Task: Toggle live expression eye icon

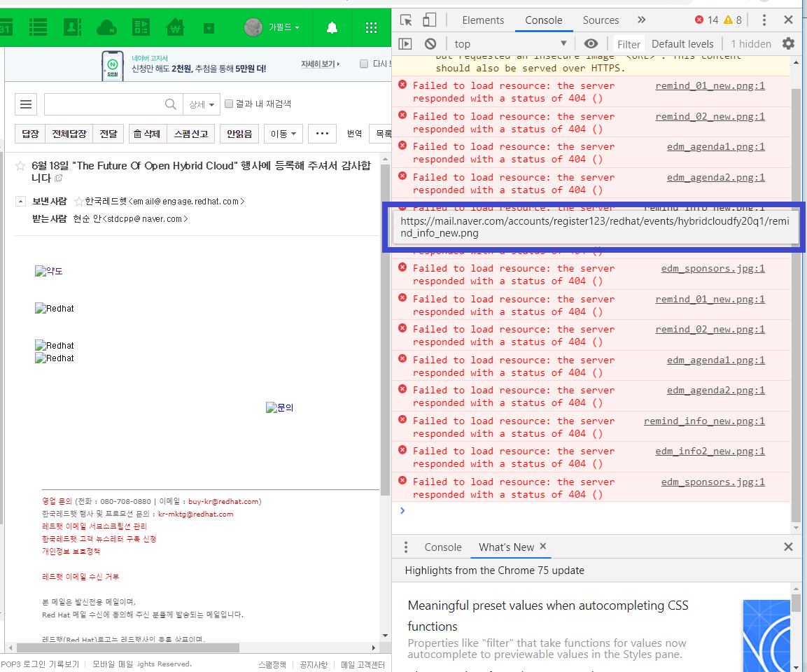Action: (591, 43)
